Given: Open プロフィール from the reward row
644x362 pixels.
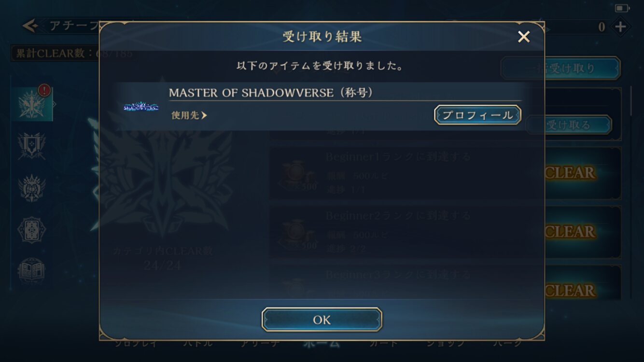Looking at the screenshot, I should [477, 115].
